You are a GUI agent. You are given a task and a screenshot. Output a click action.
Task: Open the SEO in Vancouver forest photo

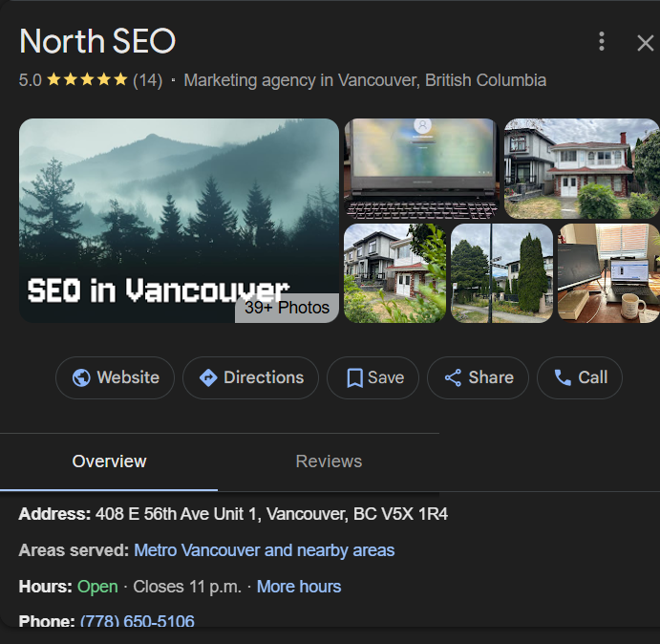tap(153, 210)
